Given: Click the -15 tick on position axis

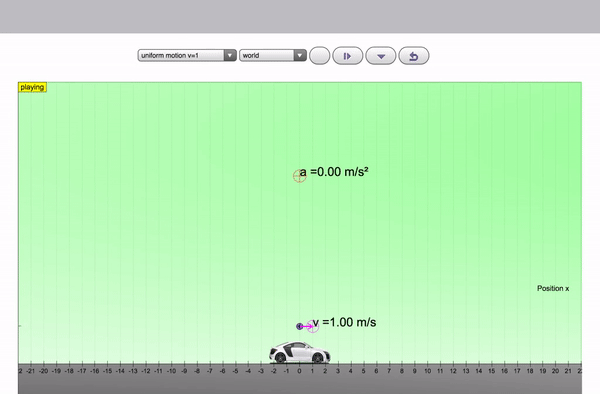Looking at the screenshot, I should (107, 371).
